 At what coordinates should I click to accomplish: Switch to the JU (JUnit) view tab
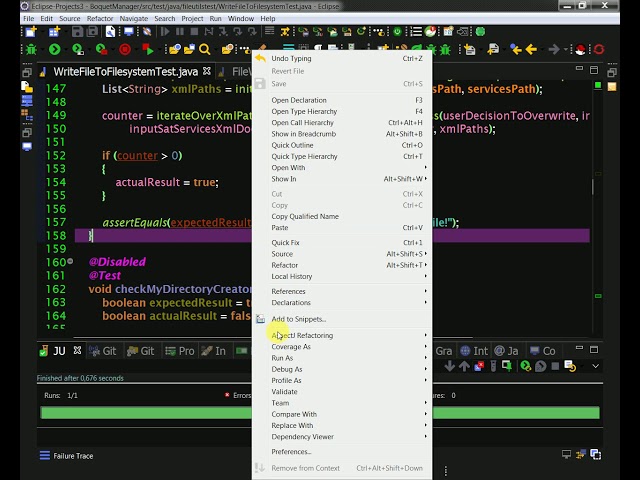(x=59, y=351)
